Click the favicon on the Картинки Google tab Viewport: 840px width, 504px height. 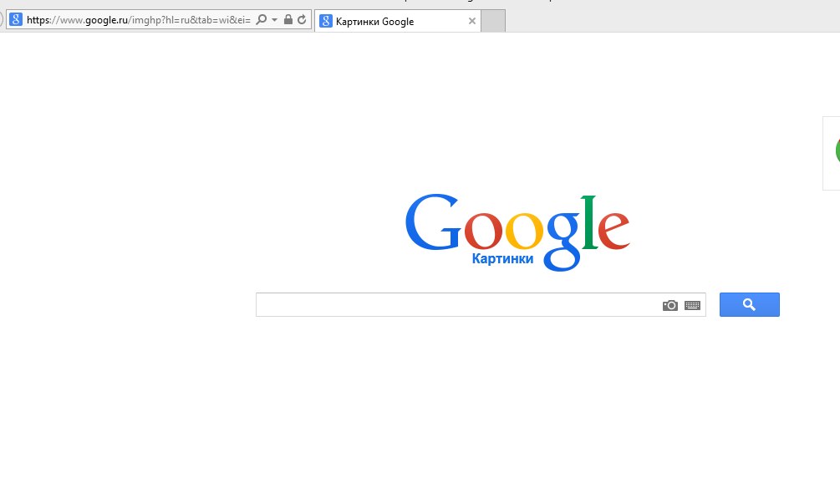coord(326,21)
